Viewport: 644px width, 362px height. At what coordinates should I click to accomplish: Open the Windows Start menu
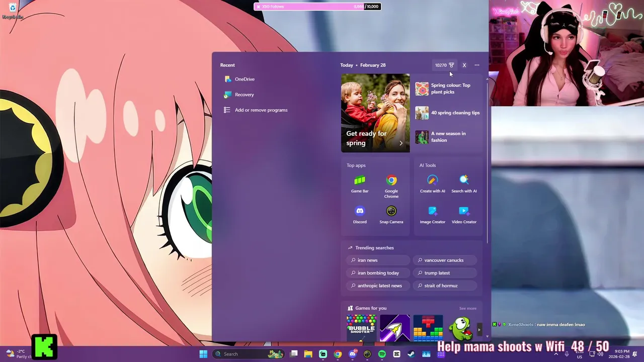click(x=203, y=354)
